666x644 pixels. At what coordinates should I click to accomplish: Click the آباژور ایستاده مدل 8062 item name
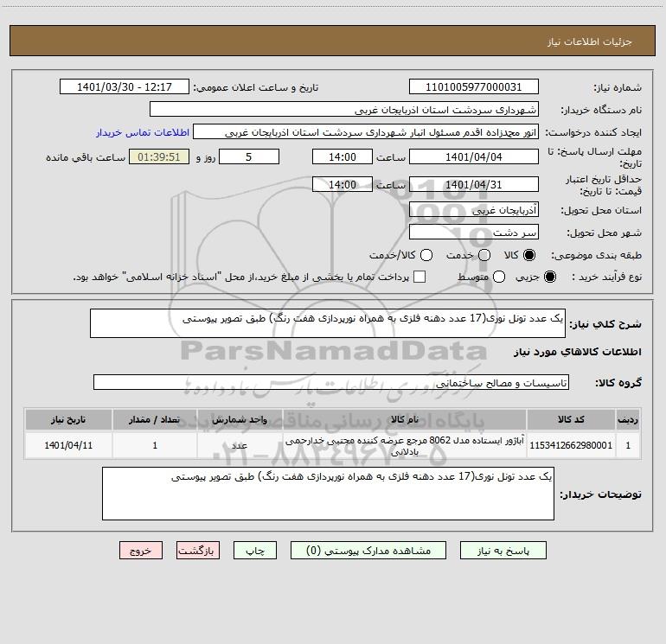[405, 445]
